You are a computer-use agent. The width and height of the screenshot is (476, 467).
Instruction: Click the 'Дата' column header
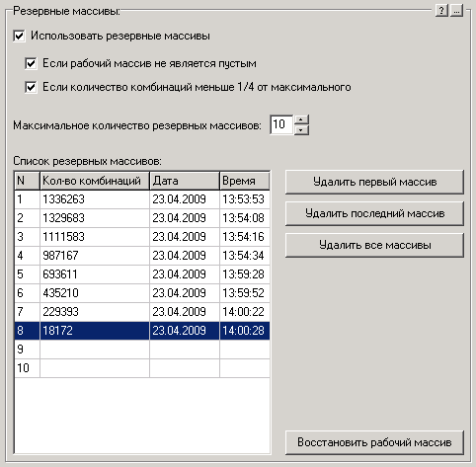click(185, 181)
